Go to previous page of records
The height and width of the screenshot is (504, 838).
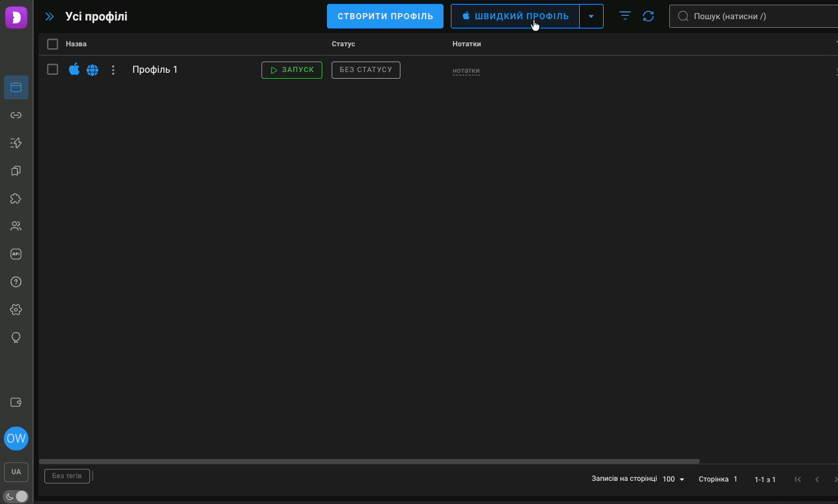tap(817, 479)
